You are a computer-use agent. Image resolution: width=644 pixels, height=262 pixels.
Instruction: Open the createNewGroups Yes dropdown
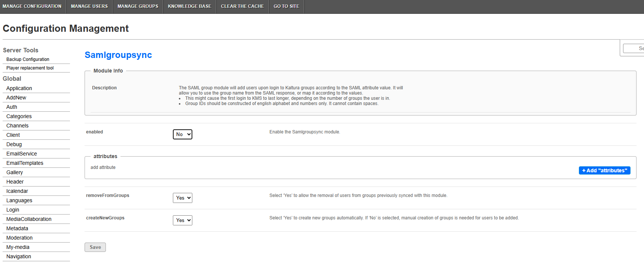click(183, 220)
